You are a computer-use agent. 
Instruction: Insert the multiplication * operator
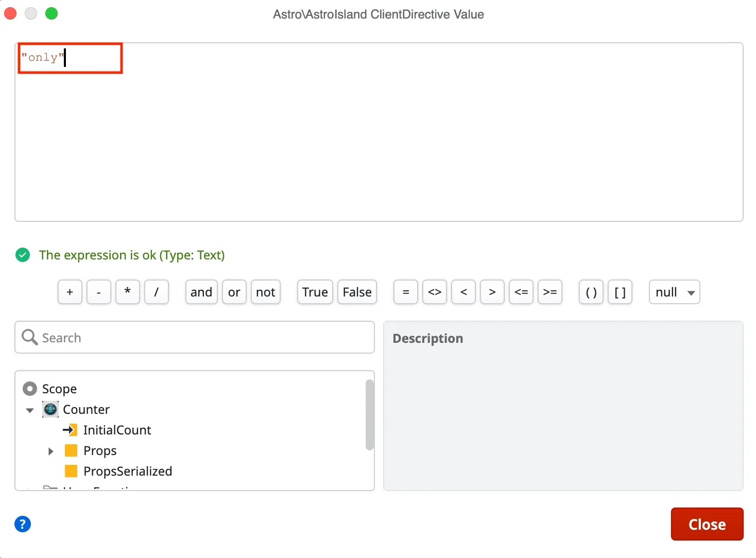point(127,292)
